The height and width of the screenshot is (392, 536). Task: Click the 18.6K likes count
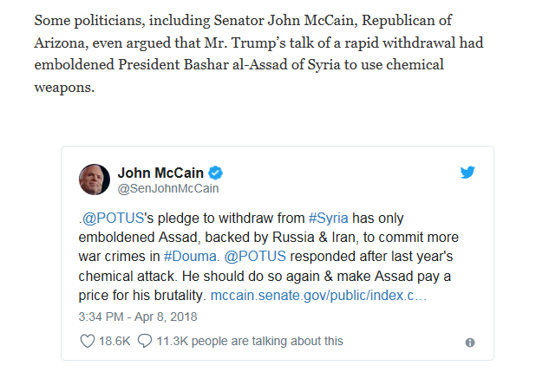point(114,342)
